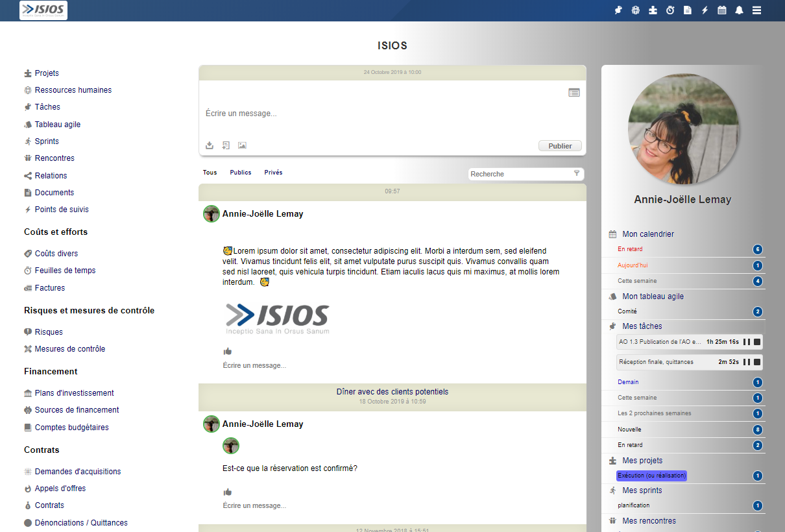Click the Écrire un message main text area
785x532 pixels.
click(392, 114)
